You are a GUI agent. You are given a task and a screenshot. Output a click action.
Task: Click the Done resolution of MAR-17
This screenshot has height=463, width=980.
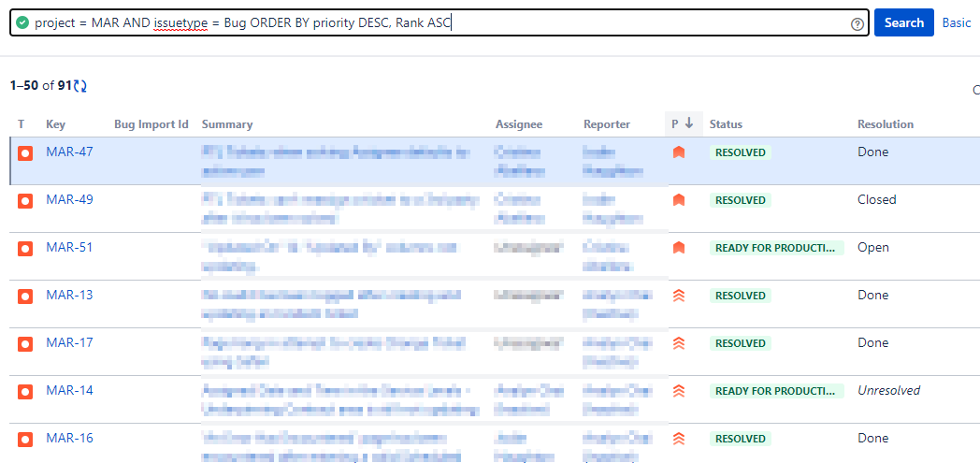point(873,342)
